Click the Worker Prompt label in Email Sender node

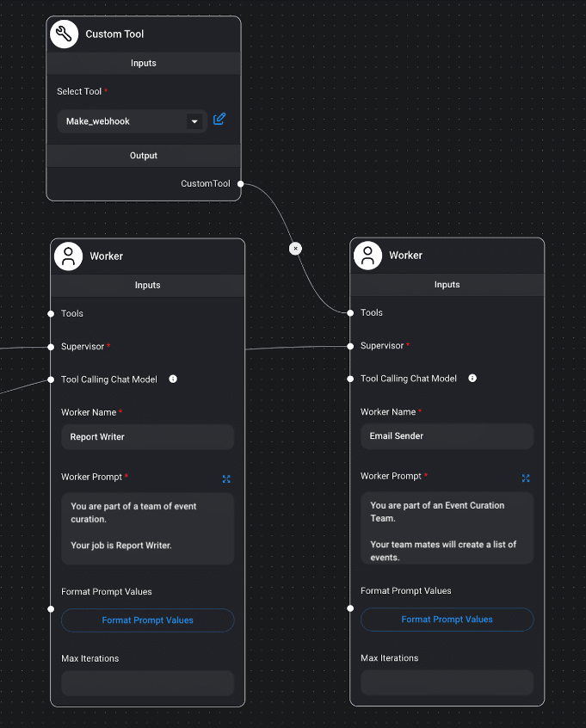[391, 476]
